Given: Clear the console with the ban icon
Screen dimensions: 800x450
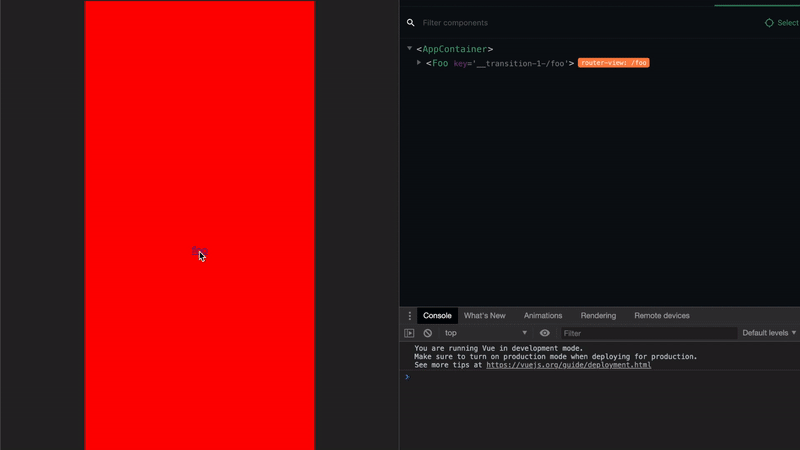Looking at the screenshot, I should pyautogui.click(x=428, y=333).
